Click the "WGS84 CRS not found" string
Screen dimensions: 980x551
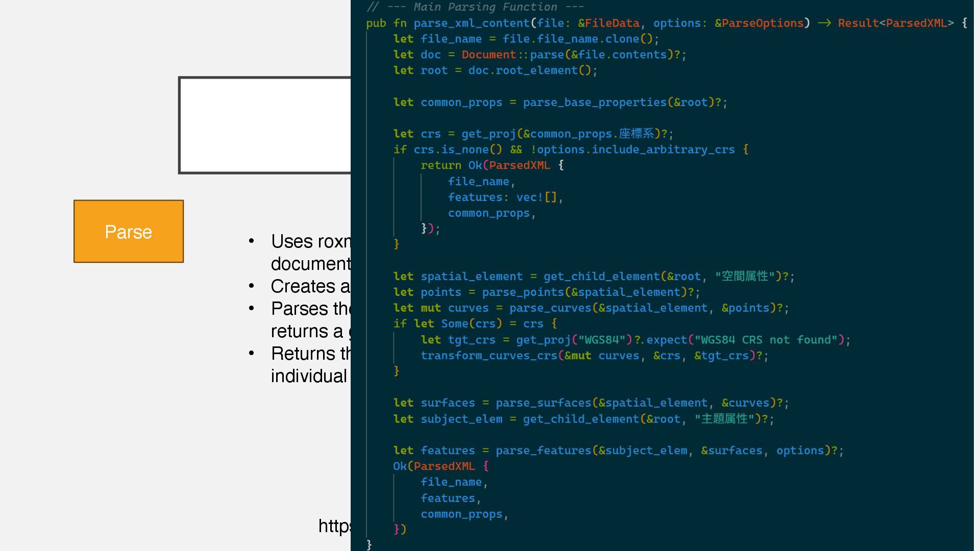[x=766, y=340]
